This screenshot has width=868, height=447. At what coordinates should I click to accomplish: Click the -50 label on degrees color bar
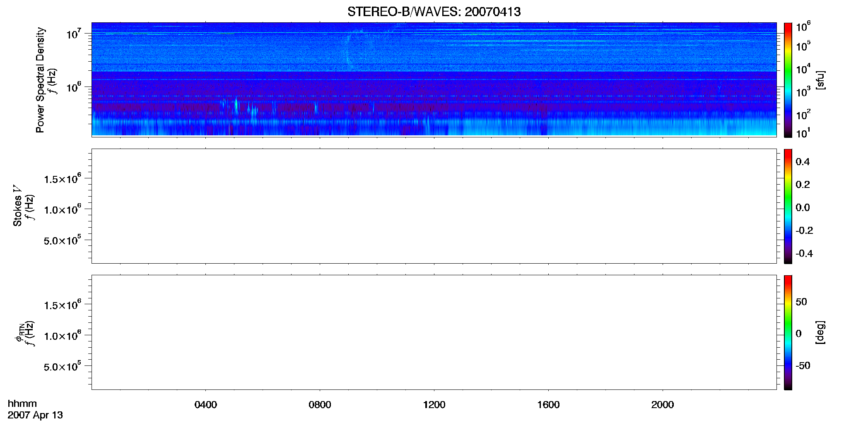click(x=803, y=365)
